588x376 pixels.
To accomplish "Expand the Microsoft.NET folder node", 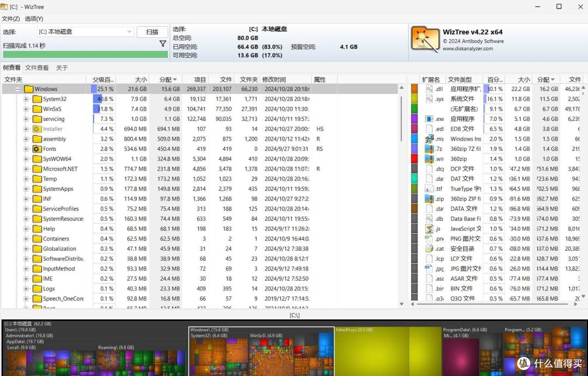I will point(26,169).
